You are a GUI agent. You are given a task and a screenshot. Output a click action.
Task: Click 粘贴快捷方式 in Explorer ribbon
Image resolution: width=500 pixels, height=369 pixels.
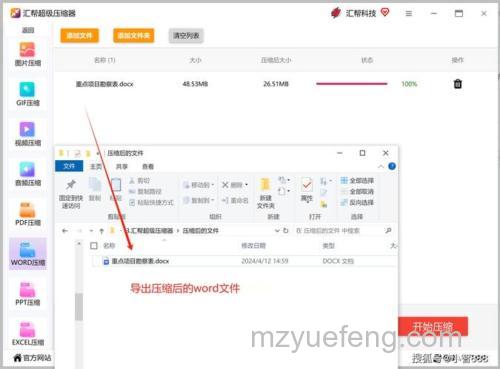151,202
